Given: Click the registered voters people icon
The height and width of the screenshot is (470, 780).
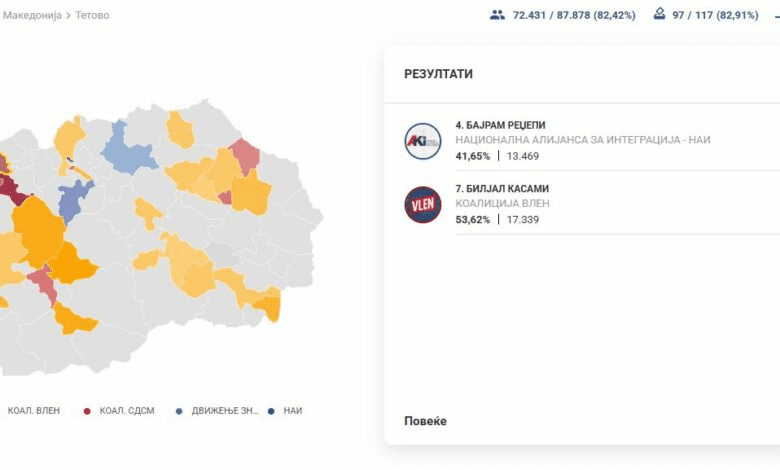Looking at the screenshot, I should point(497,15).
